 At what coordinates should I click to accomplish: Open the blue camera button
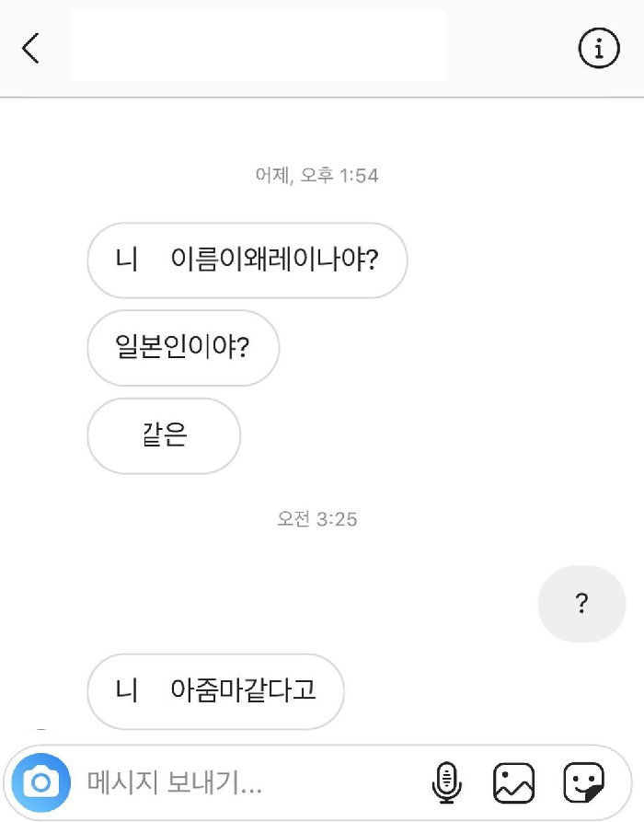[x=40, y=782]
